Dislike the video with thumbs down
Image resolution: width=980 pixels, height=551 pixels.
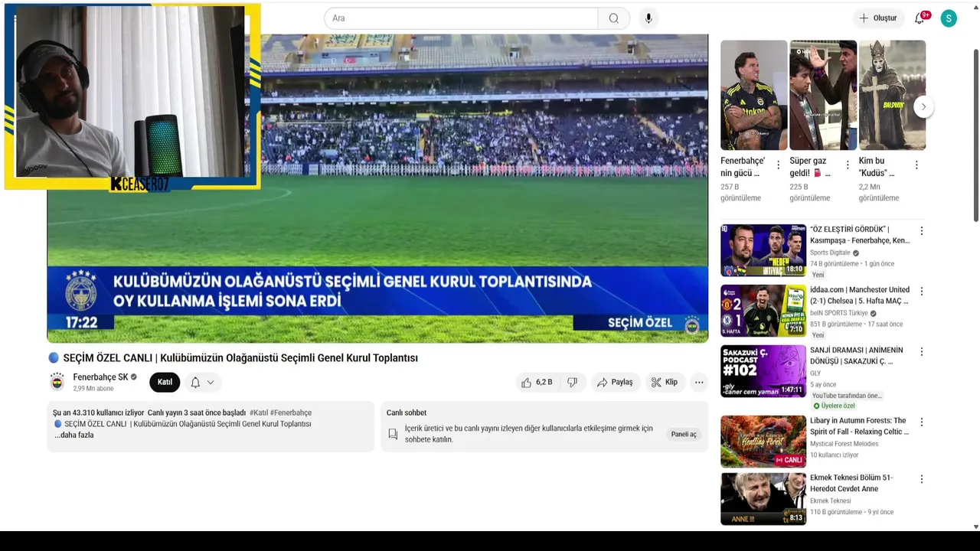coord(572,382)
